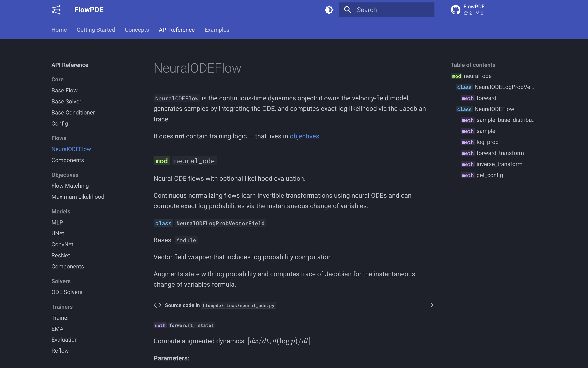
Task: Open Base Flow in sidebar
Action: tap(64, 91)
